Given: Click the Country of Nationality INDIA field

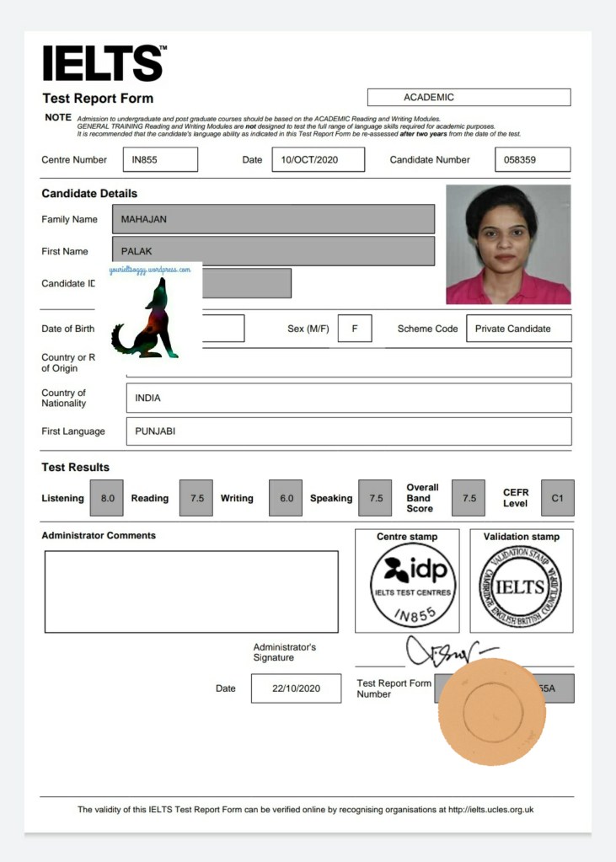Looking at the screenshot, I should click(348, 398).
